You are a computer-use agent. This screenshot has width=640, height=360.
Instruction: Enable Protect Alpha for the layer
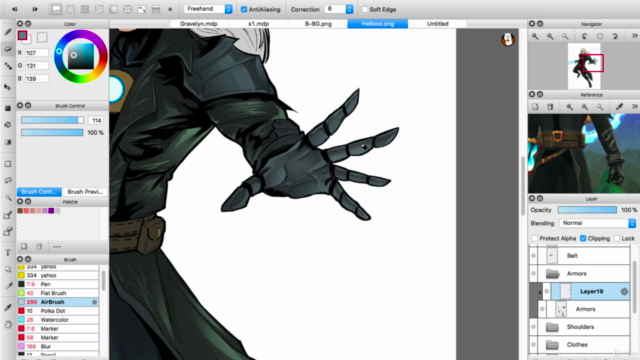[x=534, y=238]
